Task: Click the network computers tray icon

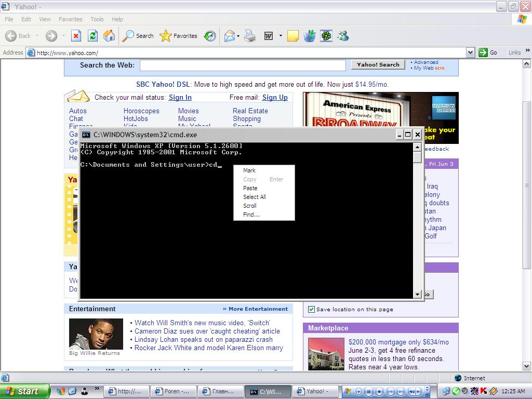Action: (x=446, y=391)
